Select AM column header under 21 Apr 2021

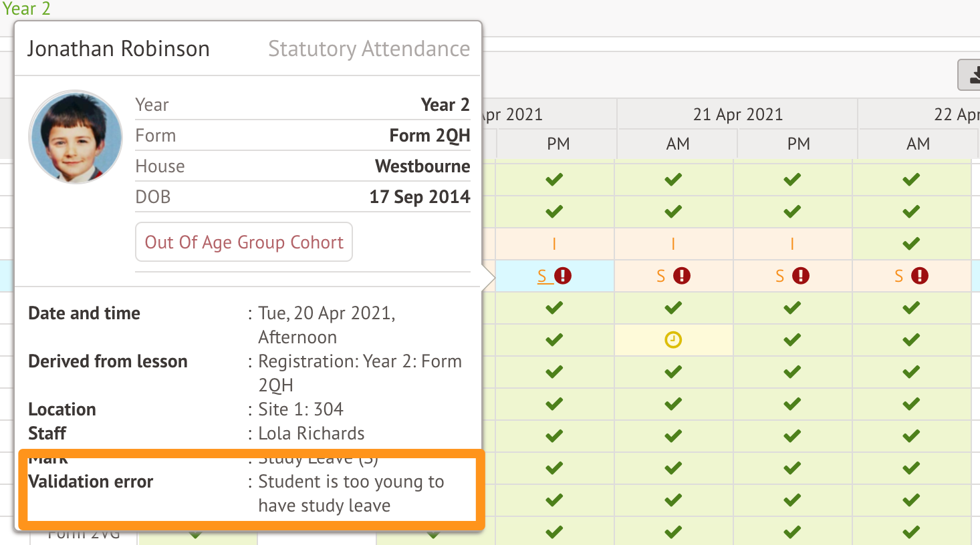[x=678, y=144]
